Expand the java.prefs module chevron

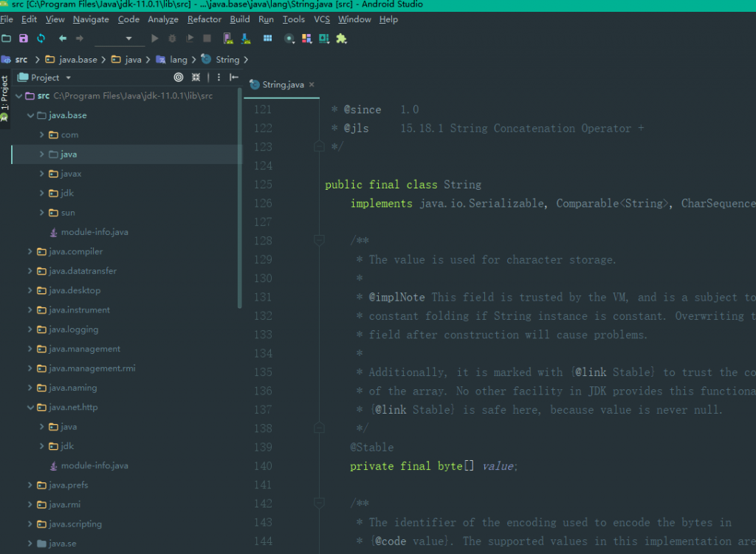30,485
